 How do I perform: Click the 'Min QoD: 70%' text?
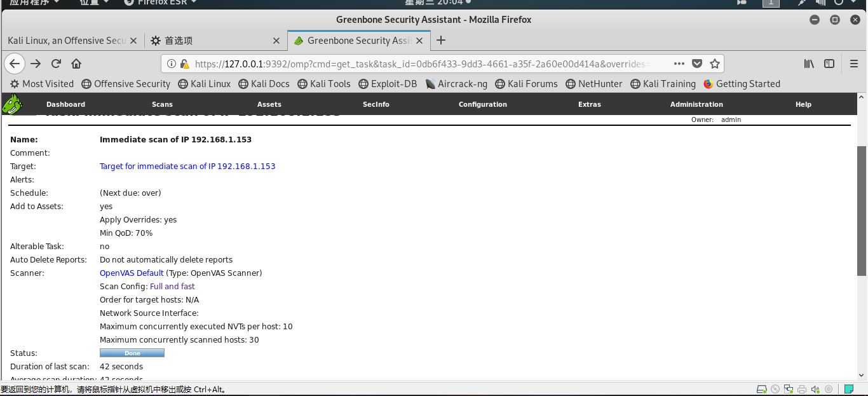[126, 233]
